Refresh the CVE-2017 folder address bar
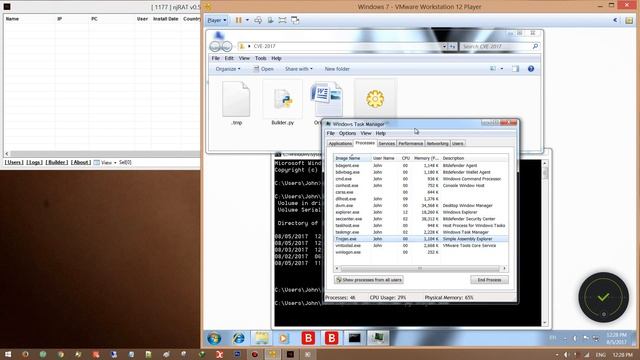640x360 pixels. point(452,47)
